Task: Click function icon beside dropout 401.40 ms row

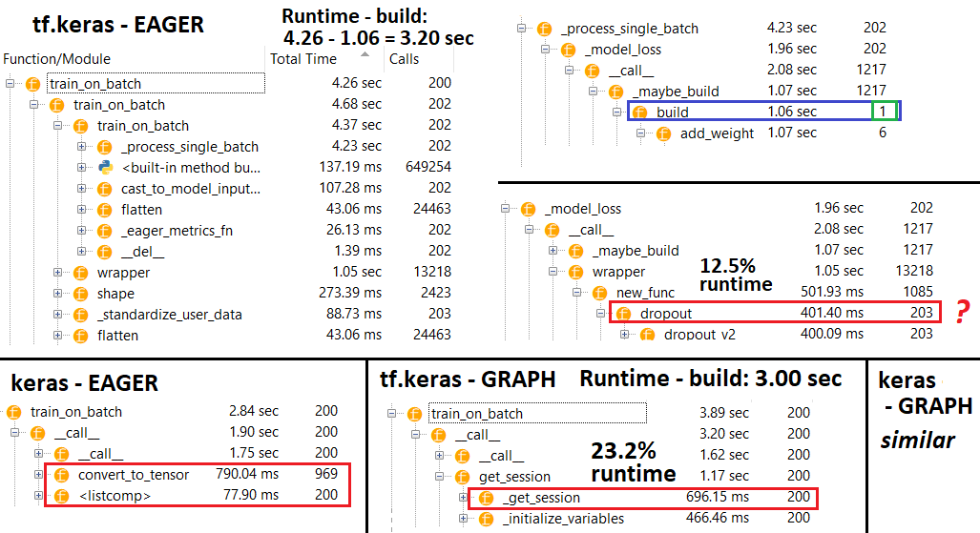Action: [624, 314]
